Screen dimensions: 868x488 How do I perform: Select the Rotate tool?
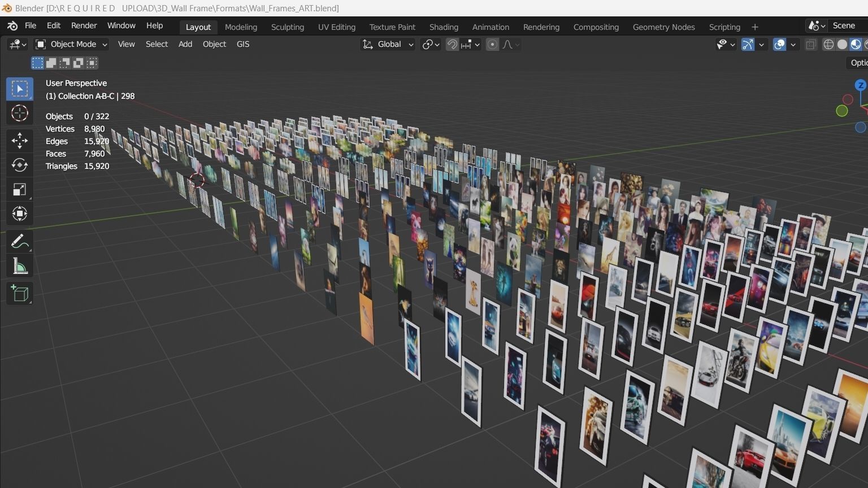click(20, 165)
